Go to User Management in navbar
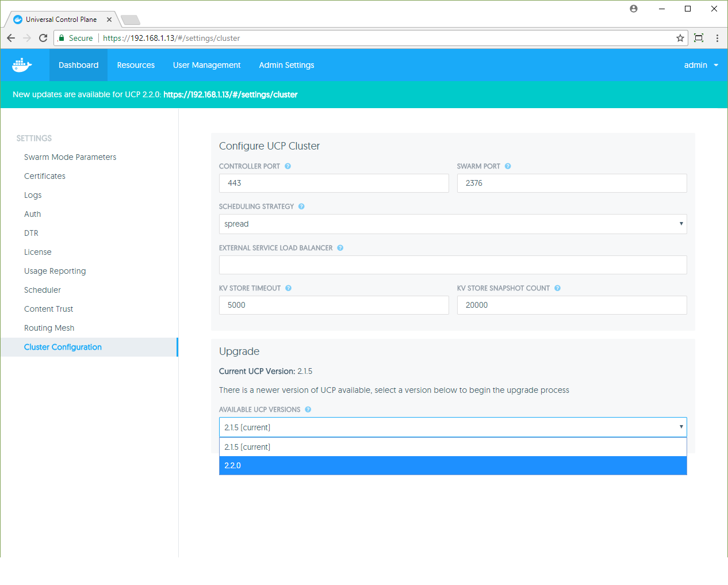 (206, 65)
